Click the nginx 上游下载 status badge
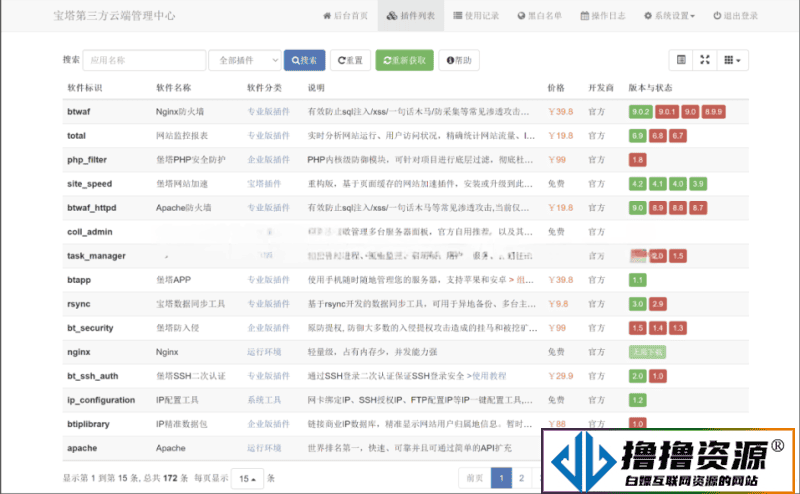This screenshot has height=494, width=800. [x=647, y=352]
